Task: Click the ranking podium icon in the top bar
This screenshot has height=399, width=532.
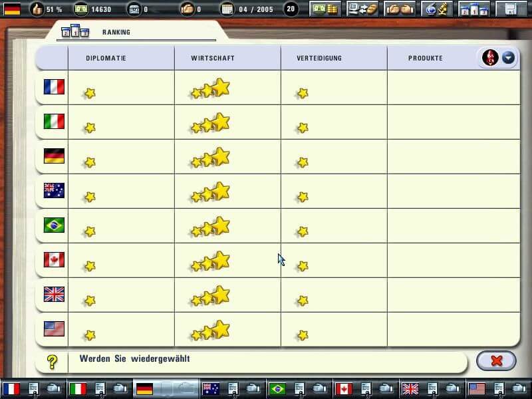Action: 474,9
